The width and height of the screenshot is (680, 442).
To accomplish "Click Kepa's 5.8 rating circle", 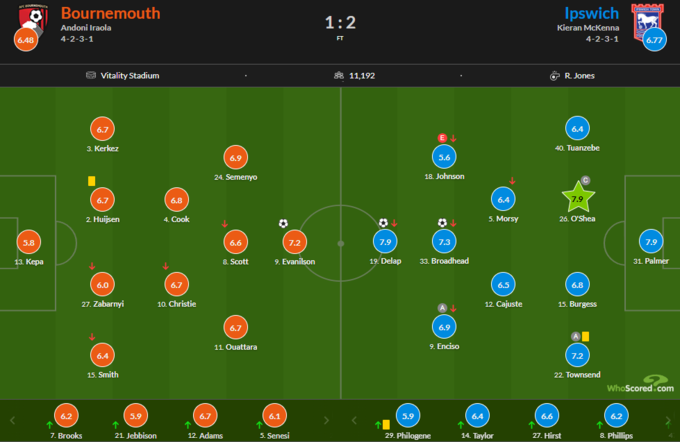I will pyautogui.click(x=30, y=242).
